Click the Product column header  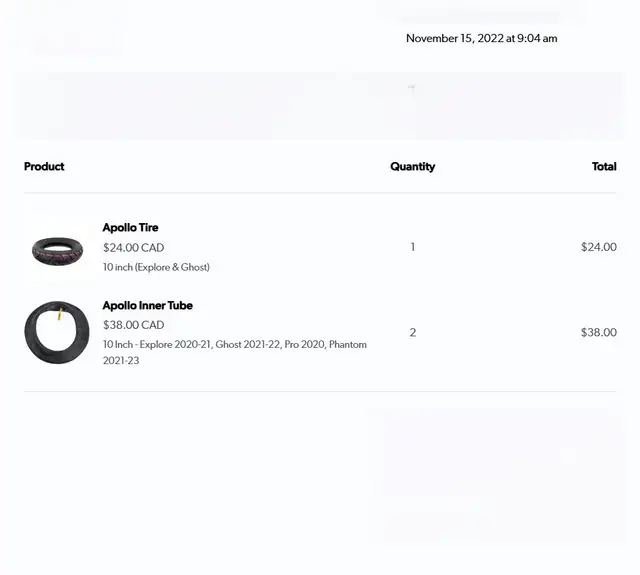click(44, 167)
